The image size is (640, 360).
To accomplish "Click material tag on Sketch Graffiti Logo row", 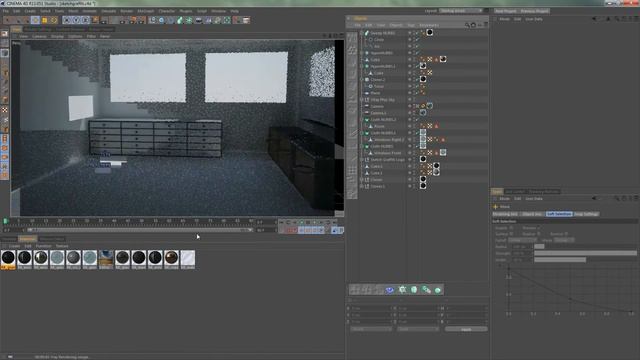I will click(x=423, y=159).
